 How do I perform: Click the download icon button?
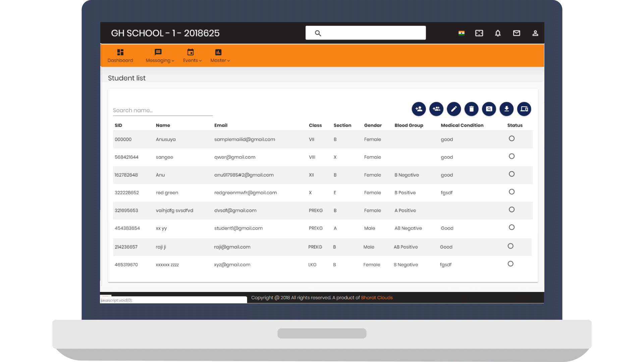pyautogui.click(x=506, y=109)
